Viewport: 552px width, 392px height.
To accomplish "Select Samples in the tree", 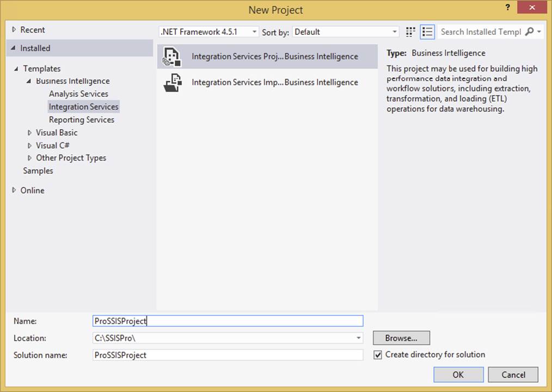I will pos(38,171).
